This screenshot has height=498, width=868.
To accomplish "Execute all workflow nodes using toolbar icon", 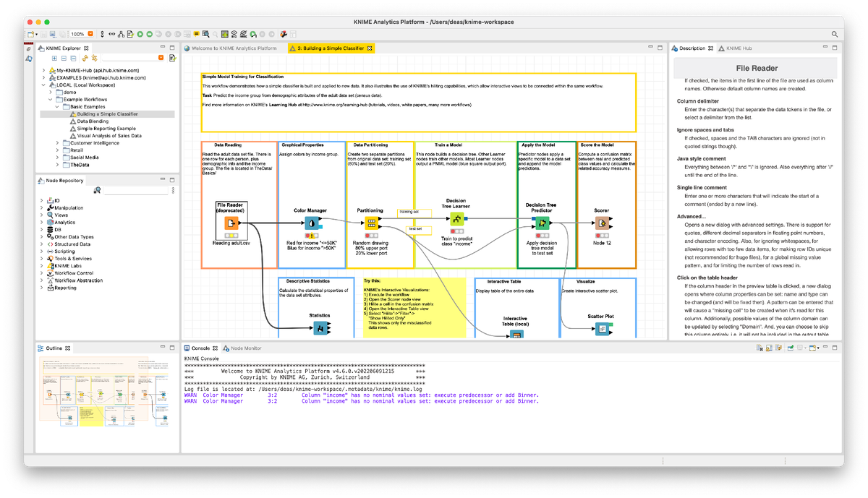I will tap(148, 34).
